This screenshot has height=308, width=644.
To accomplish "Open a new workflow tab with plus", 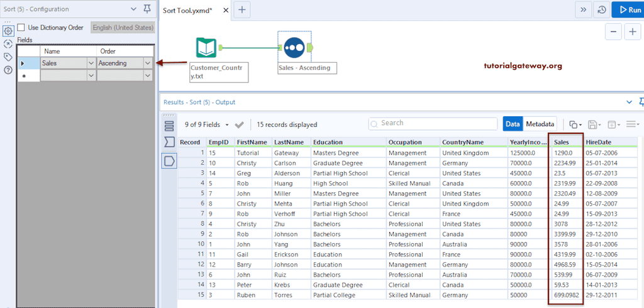I will 242,9.
